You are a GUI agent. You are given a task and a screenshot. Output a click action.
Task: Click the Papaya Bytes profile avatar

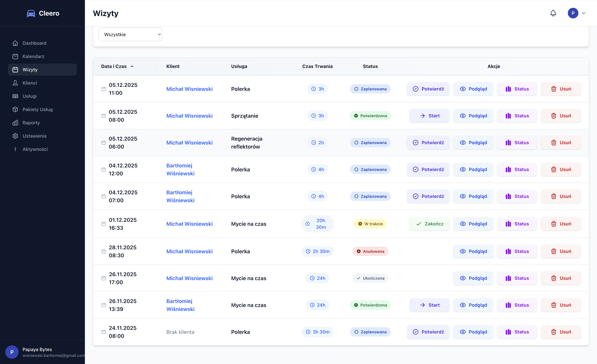[x=12, y=352]
